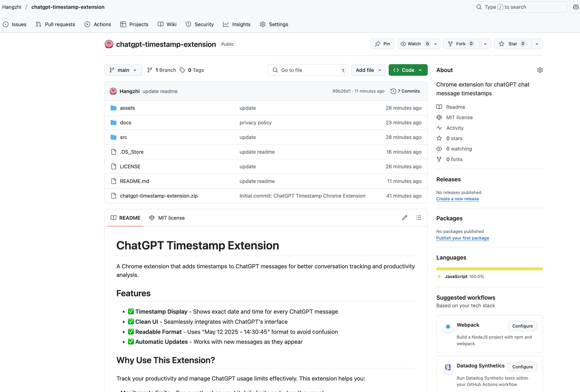
Task: Click the top Type / to search field
Action: (520, 7)
